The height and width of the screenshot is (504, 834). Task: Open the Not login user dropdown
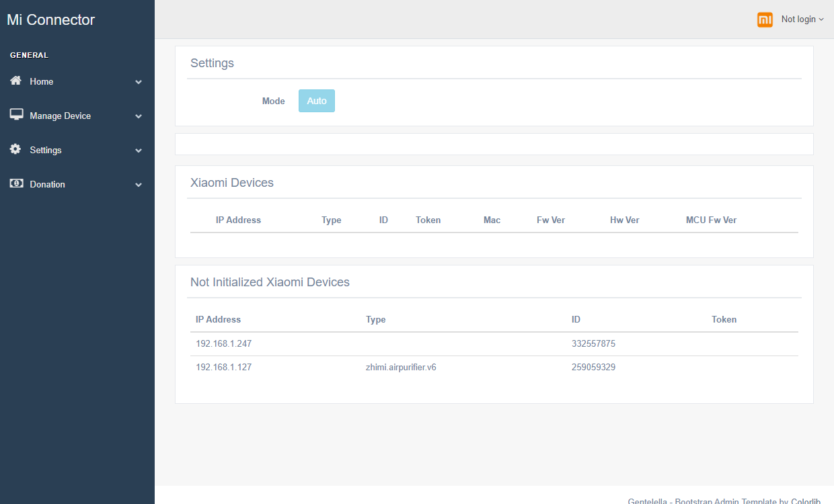click(802, 19)
